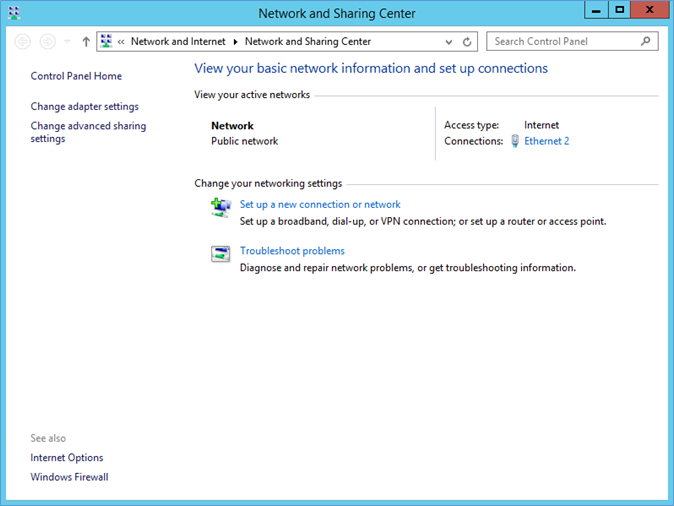Open the Ethernet 2 connection link
674x506 pixels.
(x=546, y=141)
